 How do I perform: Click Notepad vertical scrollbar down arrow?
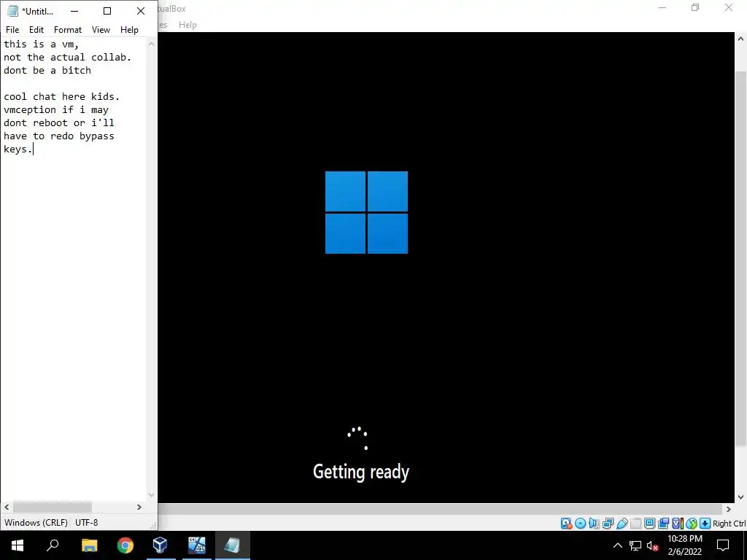coord(152,495)
